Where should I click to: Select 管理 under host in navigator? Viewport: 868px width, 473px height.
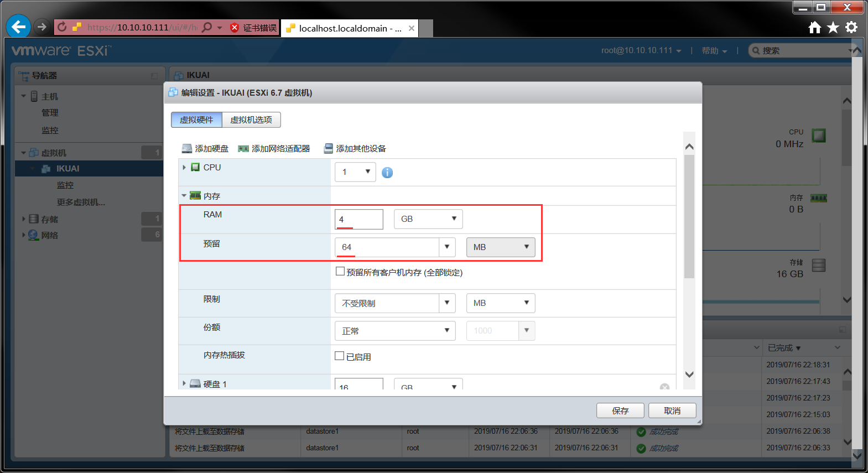click(50, 112)
